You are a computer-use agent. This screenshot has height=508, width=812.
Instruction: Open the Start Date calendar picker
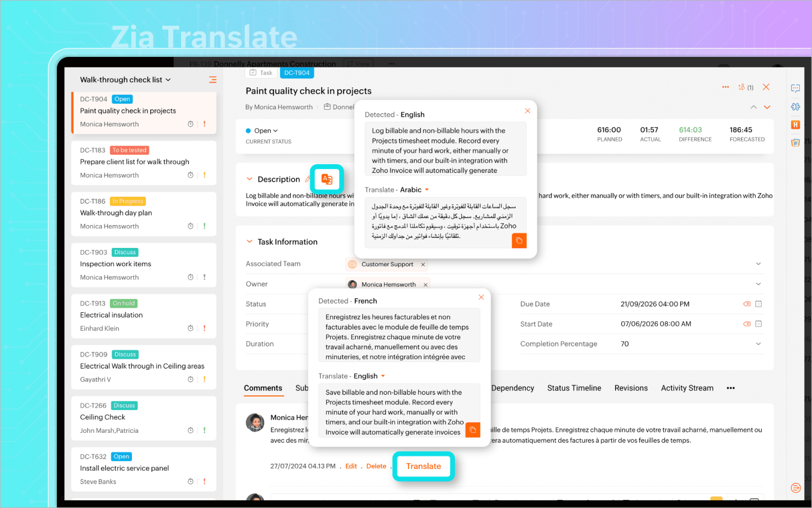pyautogui.click(x=758, y=324)
